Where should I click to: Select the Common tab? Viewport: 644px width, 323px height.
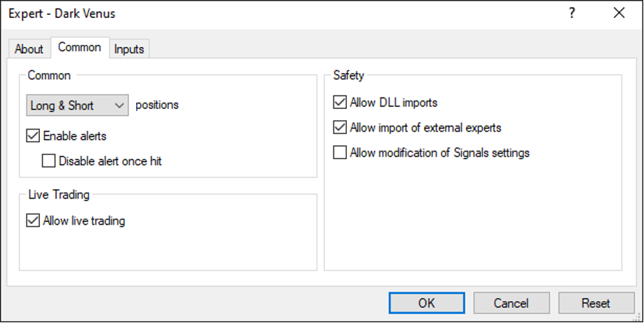coord(79,48)
